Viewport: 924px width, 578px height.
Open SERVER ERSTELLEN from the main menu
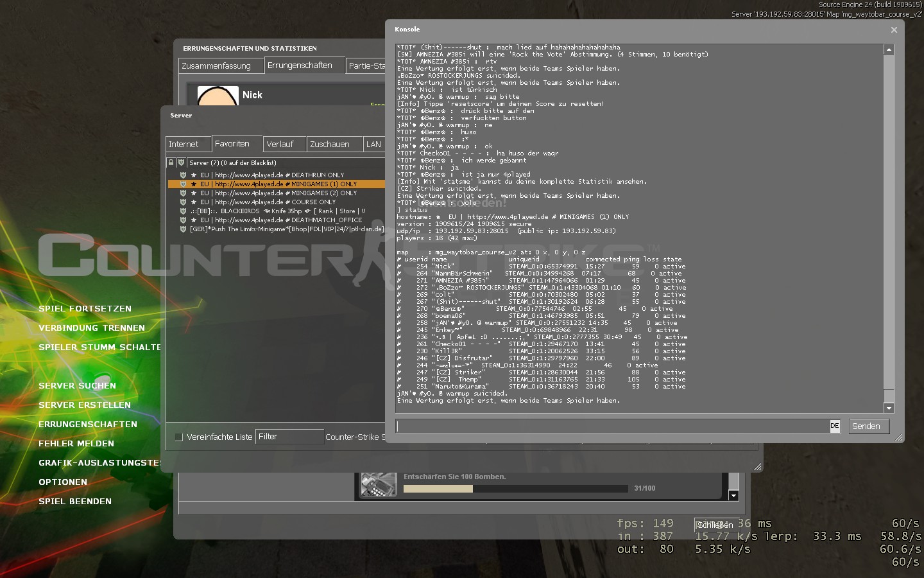pyautogui.click(x=85, y=405)
